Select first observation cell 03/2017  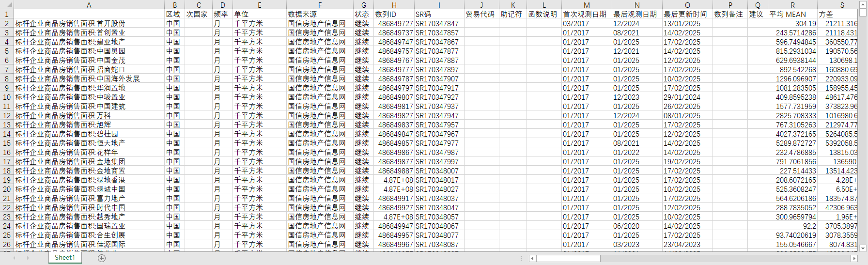point(587,23)
